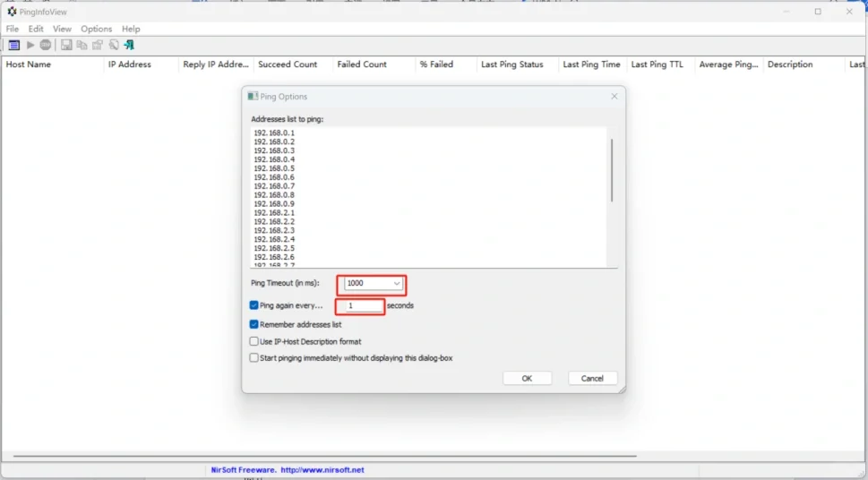This screenshot has height=480, width=868.
Task: Click the Properties toolbar icon
Action: click(98, 45)
